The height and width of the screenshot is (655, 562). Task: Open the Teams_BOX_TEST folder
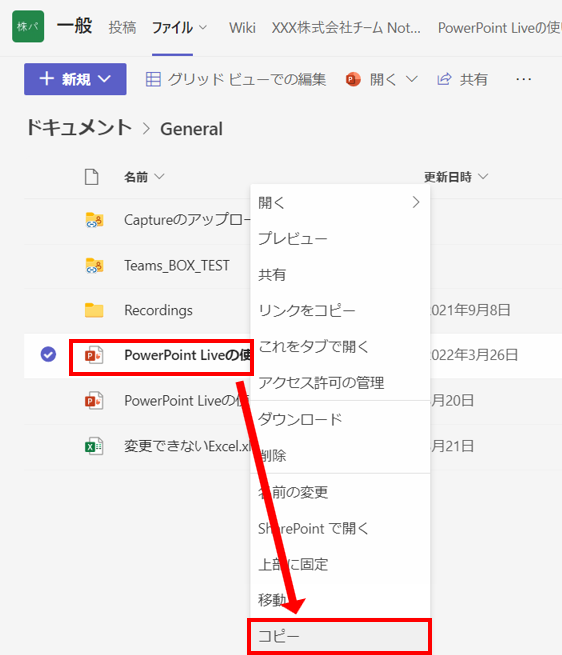click(x=177, y=266)
